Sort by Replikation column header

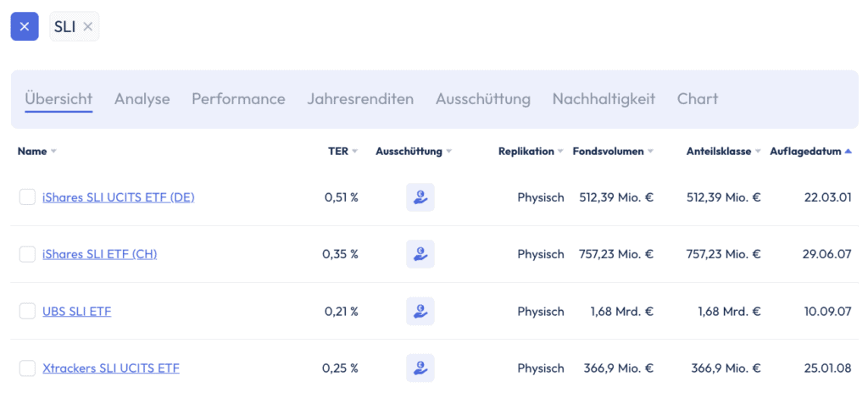pos(531,151)
